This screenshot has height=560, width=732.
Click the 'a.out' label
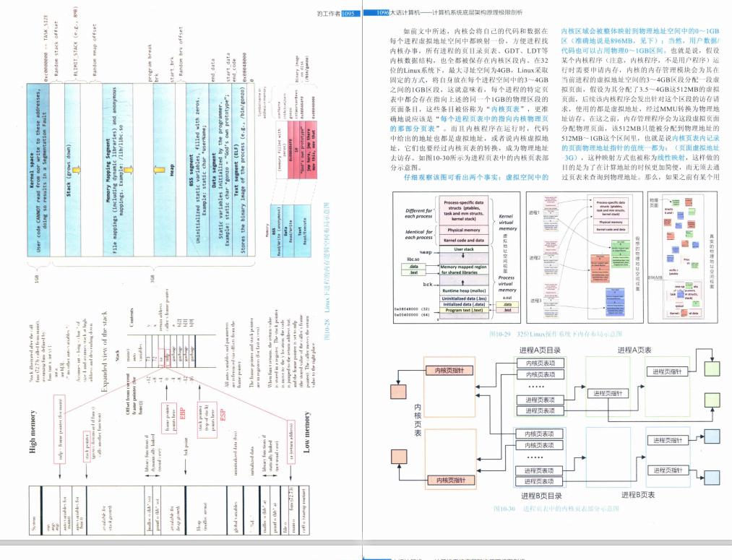[507, 298]
